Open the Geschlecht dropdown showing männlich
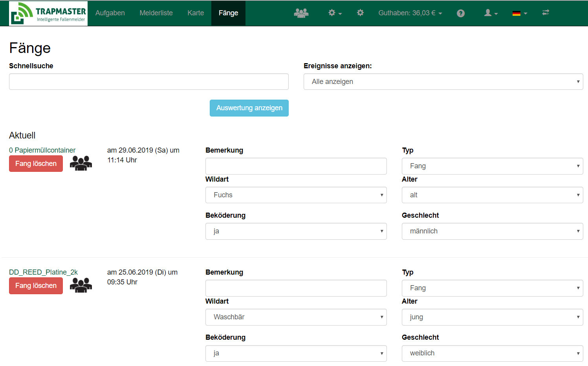This screenshot has width=588, height=366. (493, 231)
